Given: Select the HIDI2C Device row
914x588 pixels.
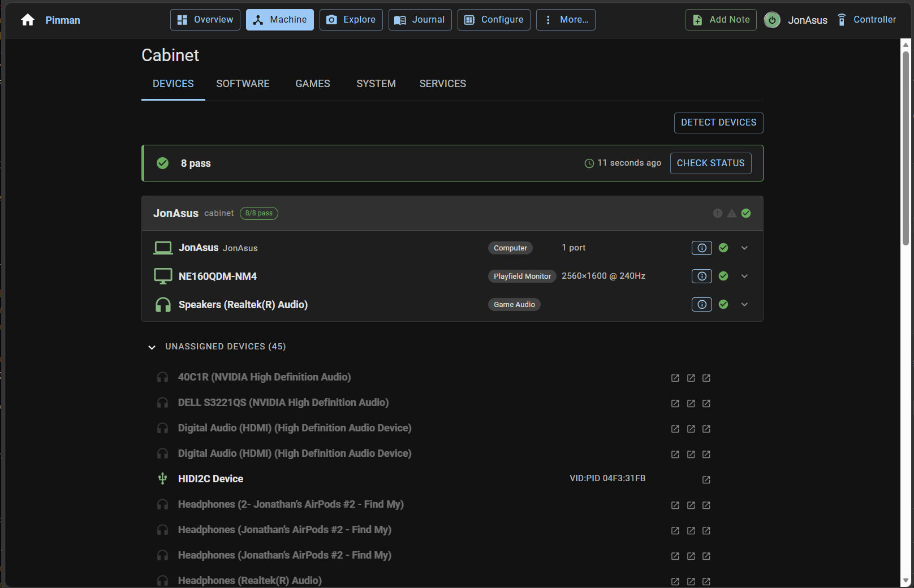Looking at the screenshot, I should click(x=433, y=479).
